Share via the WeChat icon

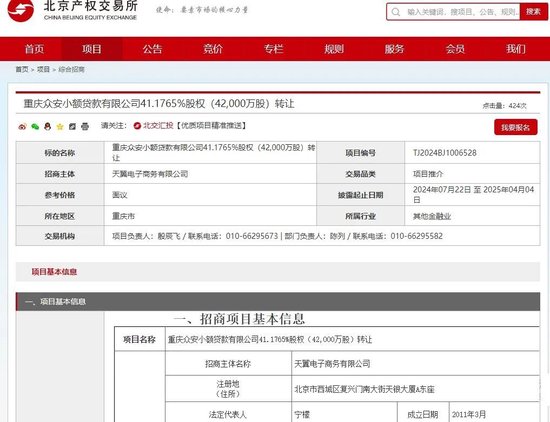pos(35,127)
